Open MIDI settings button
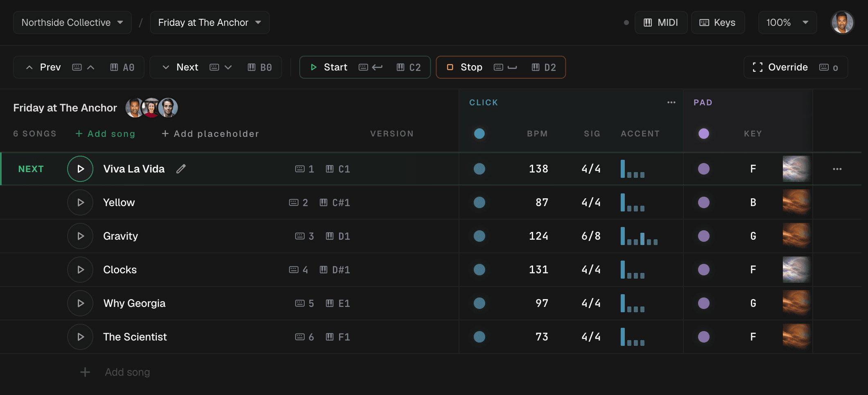 [x=661, y=23]
